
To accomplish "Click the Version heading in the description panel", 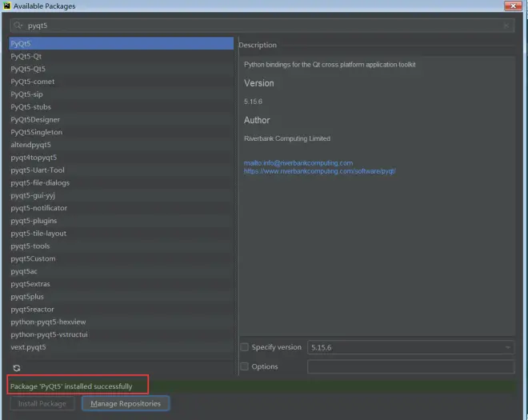I will tap(259, 83).
